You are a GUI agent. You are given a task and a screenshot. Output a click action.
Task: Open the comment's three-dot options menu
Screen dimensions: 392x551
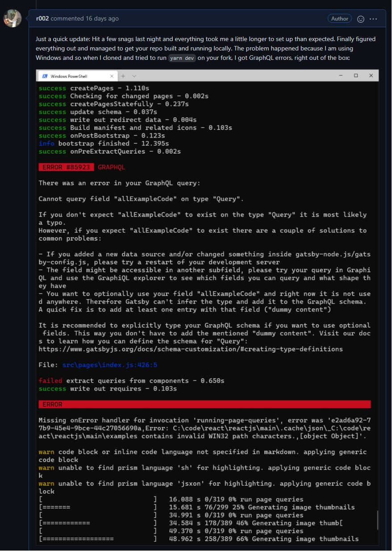[373, 19]
